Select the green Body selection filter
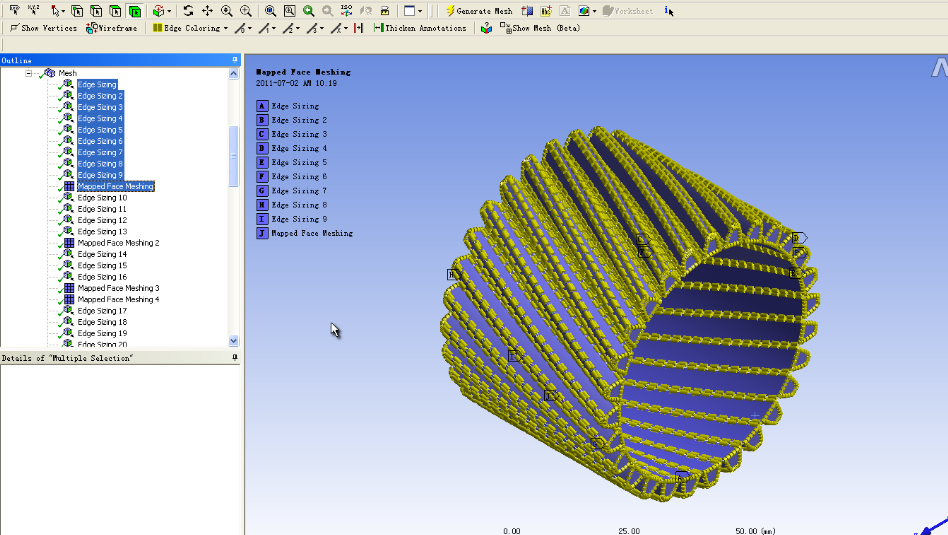This screenshot has width=948, height=535. 135,11
